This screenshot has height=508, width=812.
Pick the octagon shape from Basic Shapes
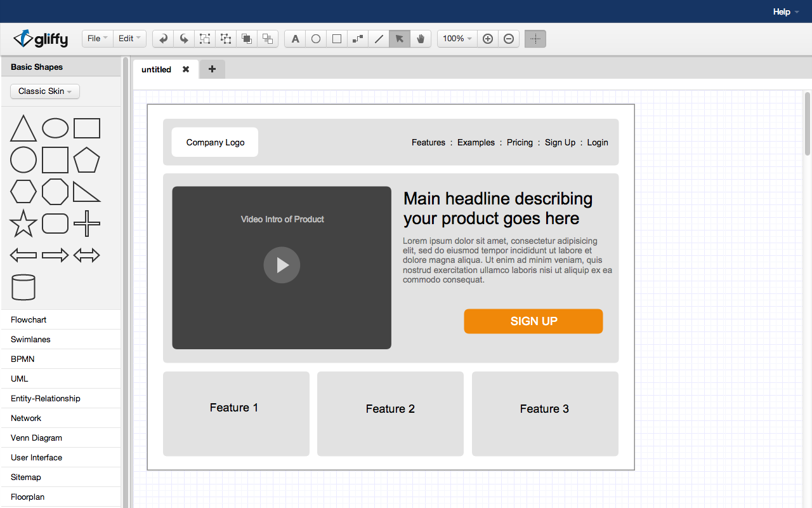pos(55,192)
